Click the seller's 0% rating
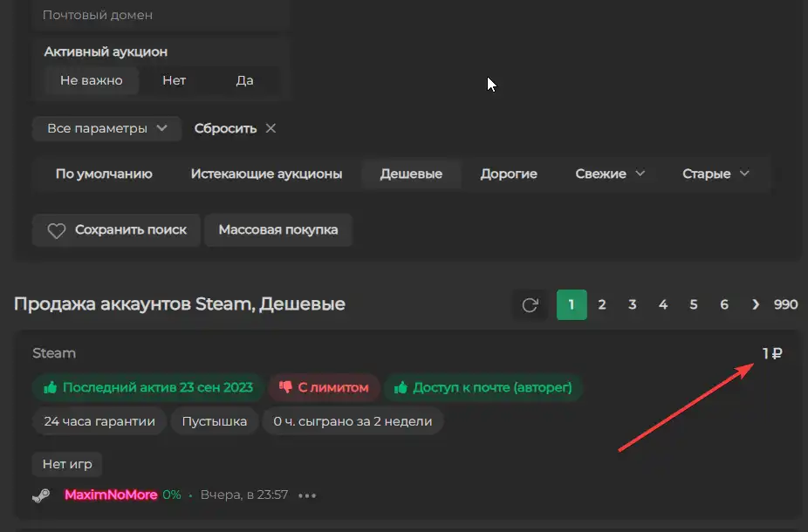 click(172, 494)
